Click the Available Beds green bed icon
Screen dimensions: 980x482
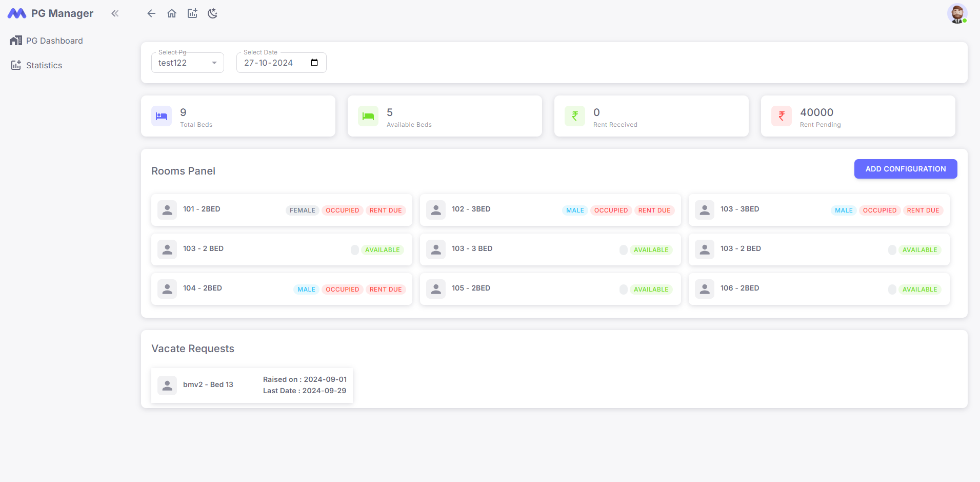[x=368, y=116]
